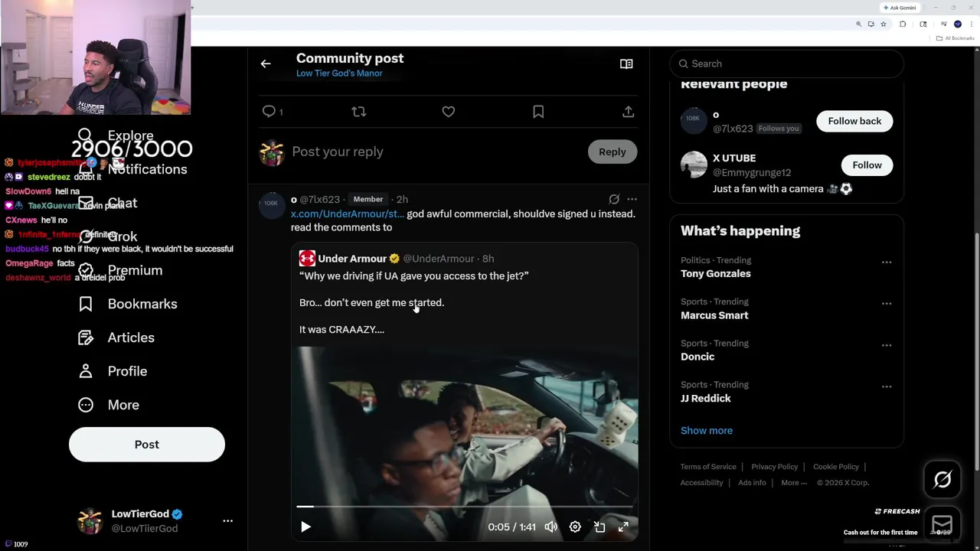The height and width of the screenshot is (551, 980).
Task: Open the Marcus Smart trending topic
Action: tap(714, 315)
